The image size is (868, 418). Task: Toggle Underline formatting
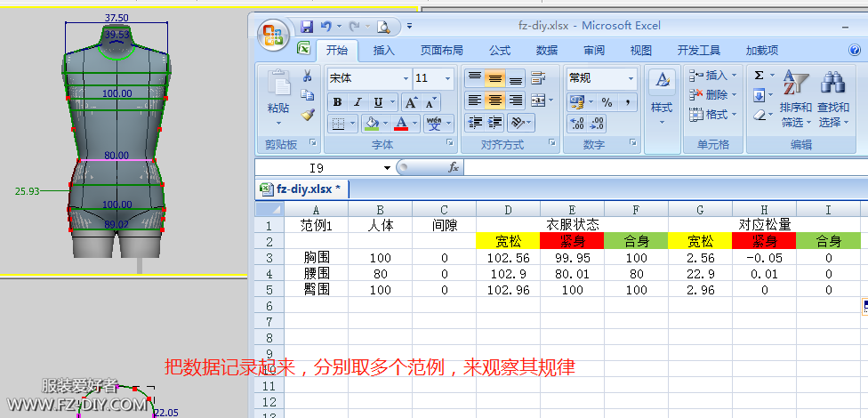(x=378, y=102)
